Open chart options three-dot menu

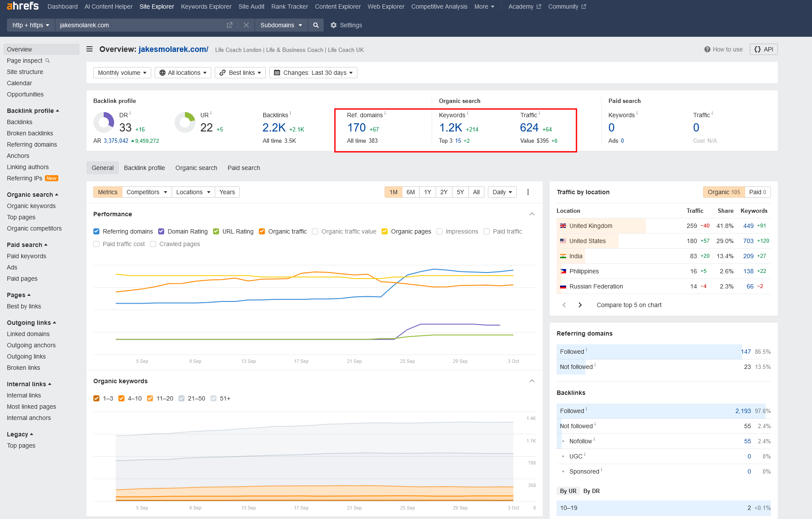pyautogui.click(x=528, y=192)
